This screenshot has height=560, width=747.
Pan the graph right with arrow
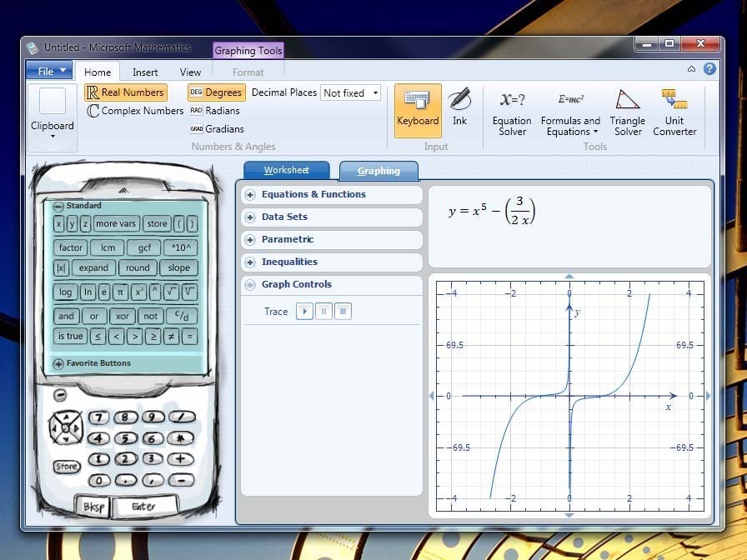[x=708, y=396]
